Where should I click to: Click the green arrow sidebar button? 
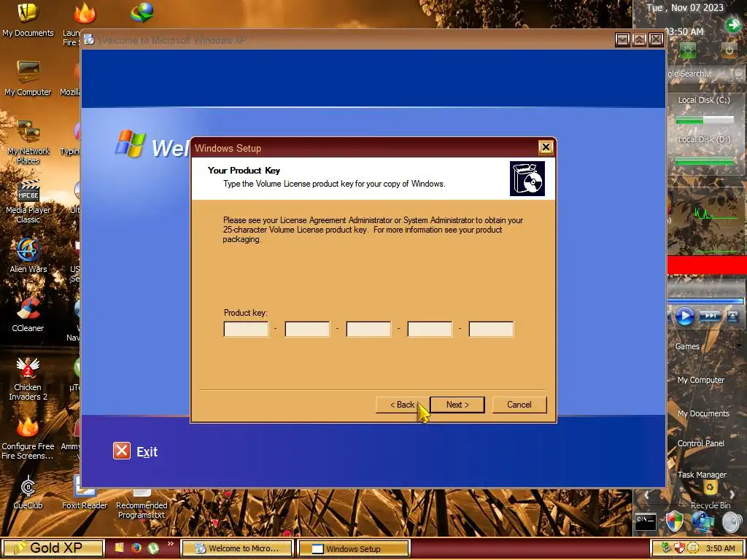tap(732, 25)
